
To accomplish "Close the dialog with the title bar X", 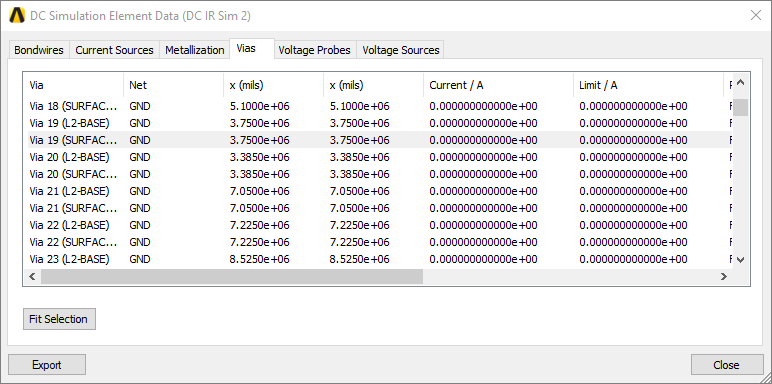I will click(756, 15).
